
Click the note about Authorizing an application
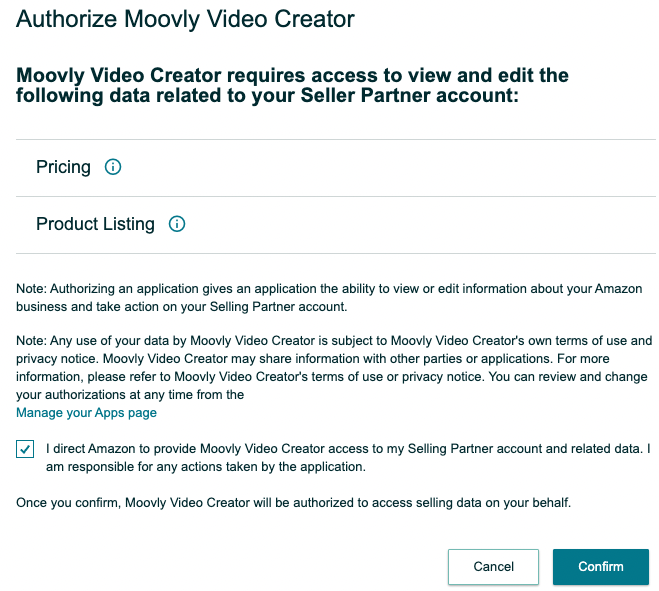click(329, 298)
